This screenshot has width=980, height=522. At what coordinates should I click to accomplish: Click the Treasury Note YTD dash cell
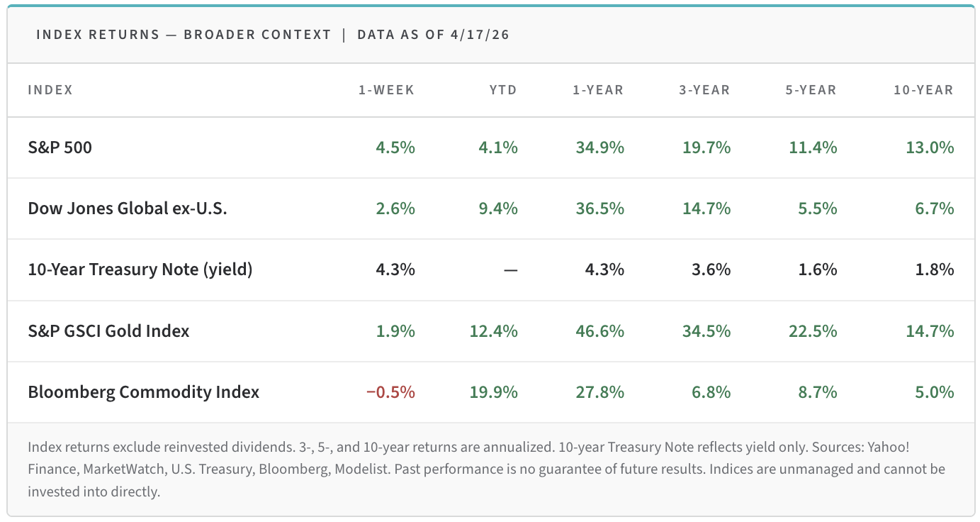pos(510,270)
